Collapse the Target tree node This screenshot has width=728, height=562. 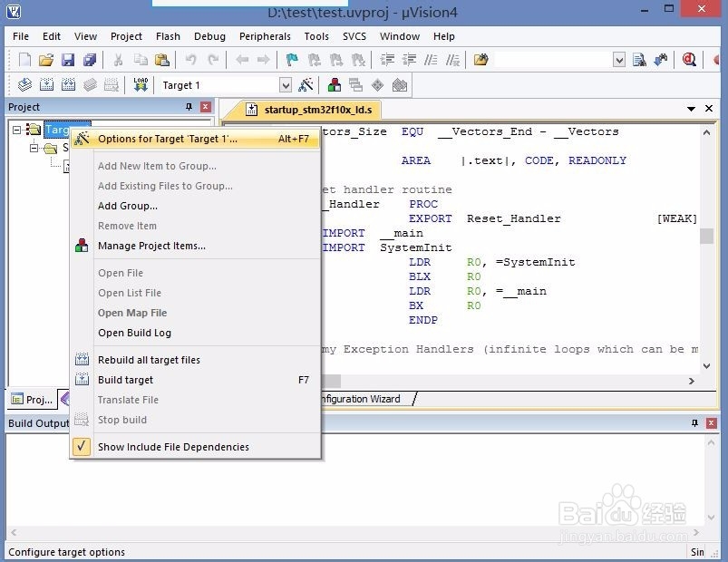tap(16, 130)
